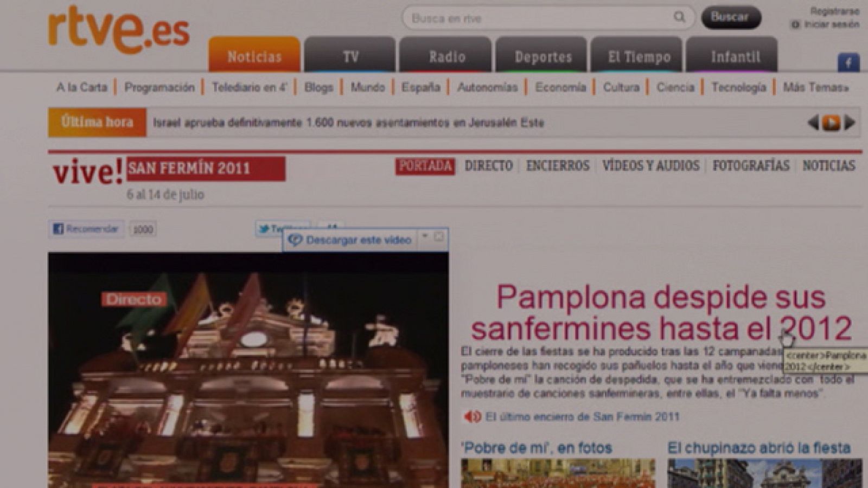Click the Facebook icon on the Recomendar button
The image size is (868, 488).
(57, 229)
